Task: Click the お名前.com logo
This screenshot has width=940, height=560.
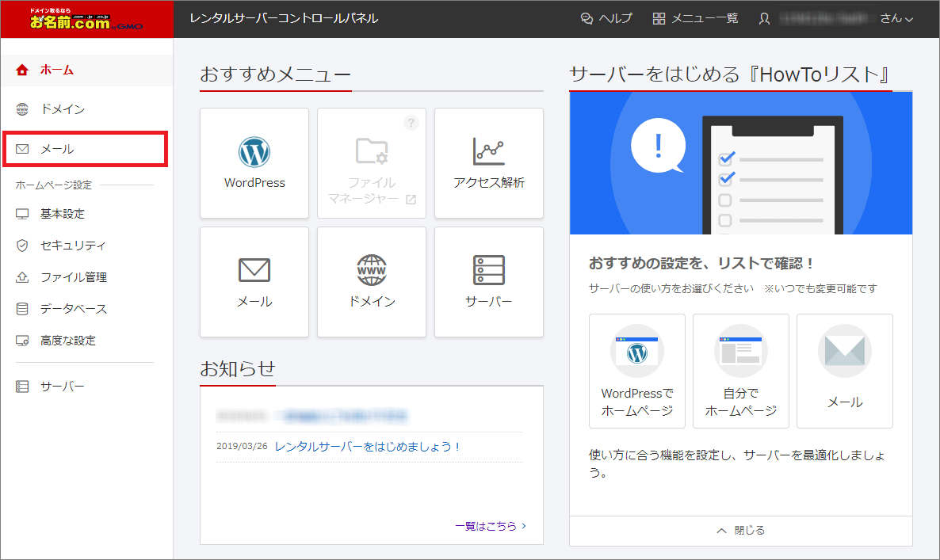Action: (x=86, y=19)
